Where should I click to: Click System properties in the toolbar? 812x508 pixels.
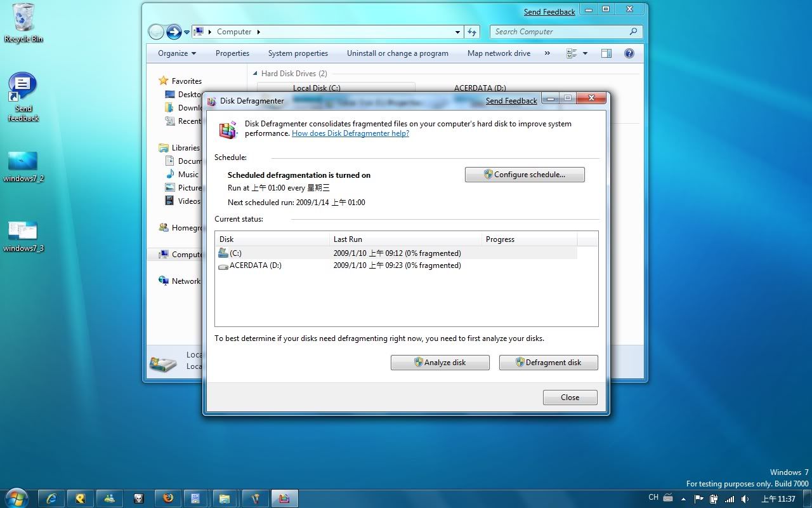pyautogui.click(x=298, y=53)
